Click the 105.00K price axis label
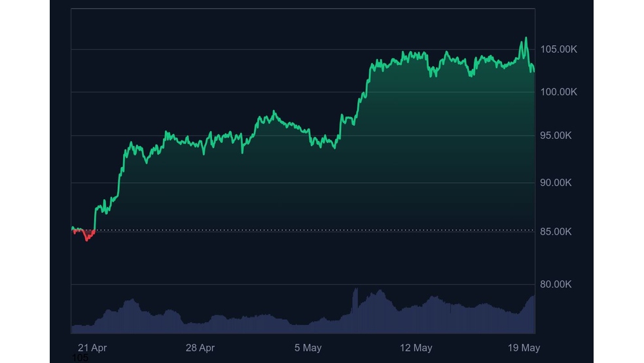644x363 pixels. 558,49
